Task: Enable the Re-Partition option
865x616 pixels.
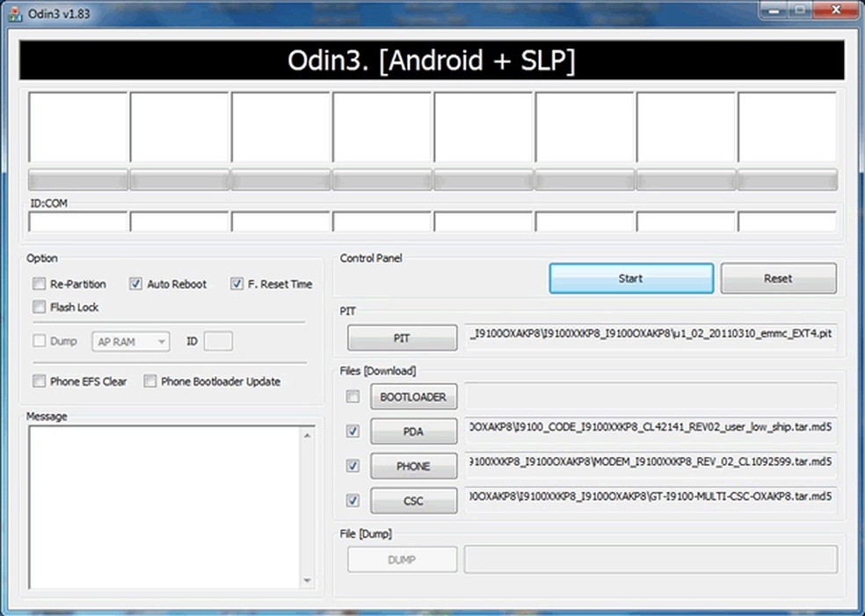Action: pyautogui.click(x=39, y=284)
